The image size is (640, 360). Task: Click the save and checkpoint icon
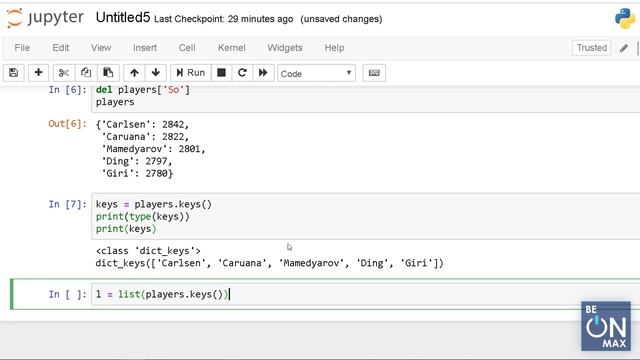(x=13, y=73)
